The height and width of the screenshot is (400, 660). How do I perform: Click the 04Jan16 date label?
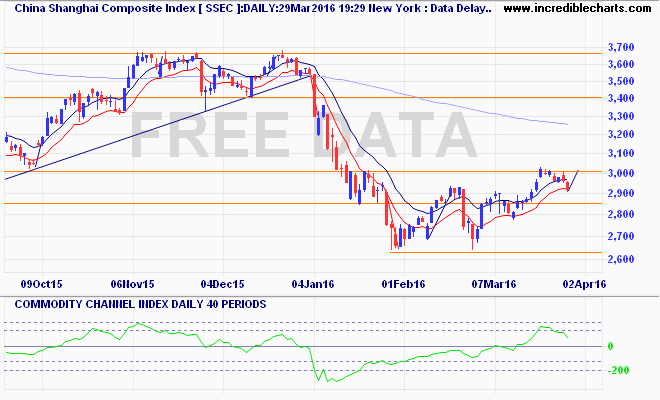click(313, 284)
